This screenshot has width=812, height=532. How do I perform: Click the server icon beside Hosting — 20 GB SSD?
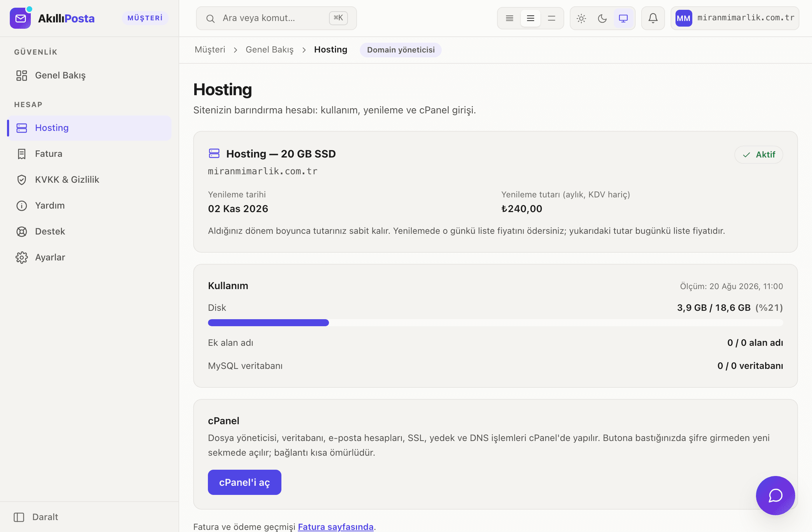214,153
